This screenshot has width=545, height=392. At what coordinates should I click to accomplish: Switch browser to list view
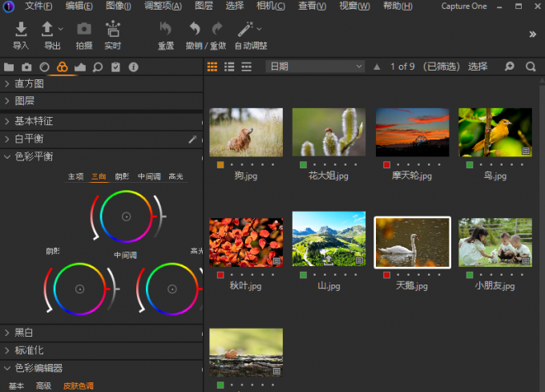click(x=229, y=67)
